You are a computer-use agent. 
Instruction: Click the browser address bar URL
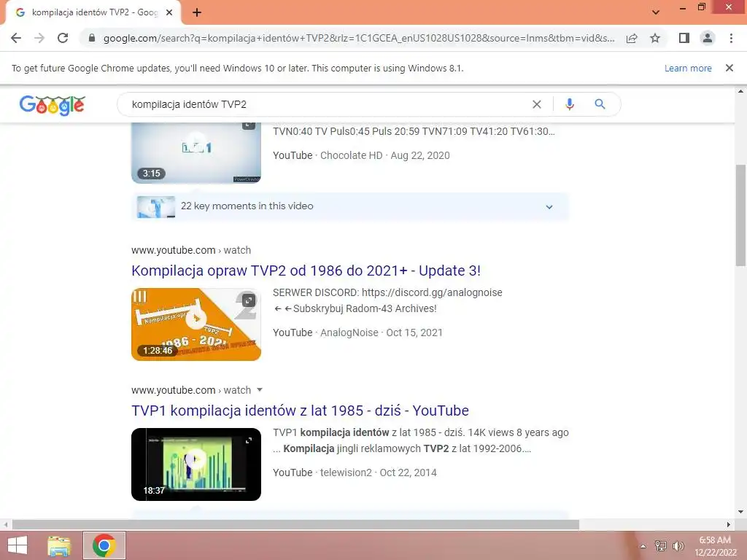click(x=359, y=38)
